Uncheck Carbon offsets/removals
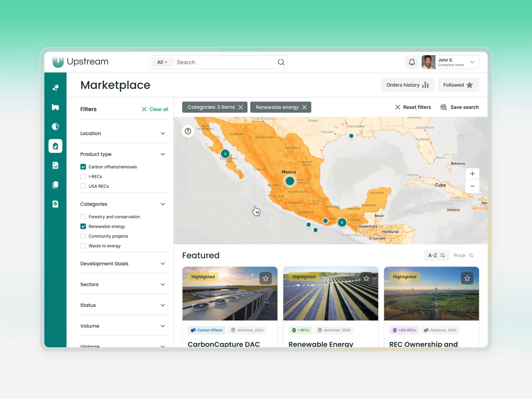 (83, 167)
